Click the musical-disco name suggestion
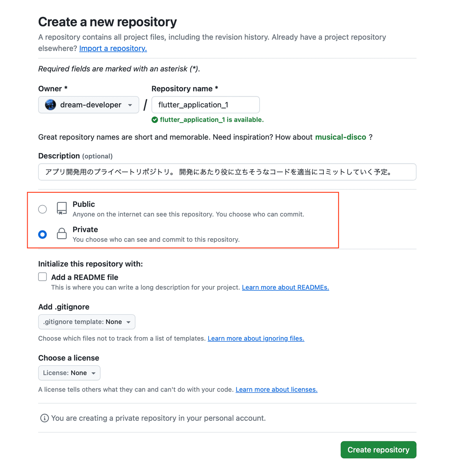The image size is (467, 476). click(x=341, y=137)
